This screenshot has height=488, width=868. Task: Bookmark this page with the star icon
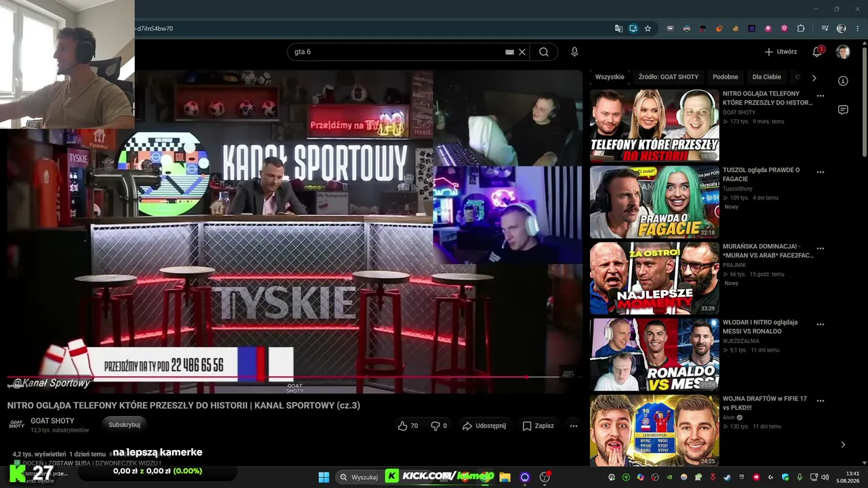(x=648, y=28)
